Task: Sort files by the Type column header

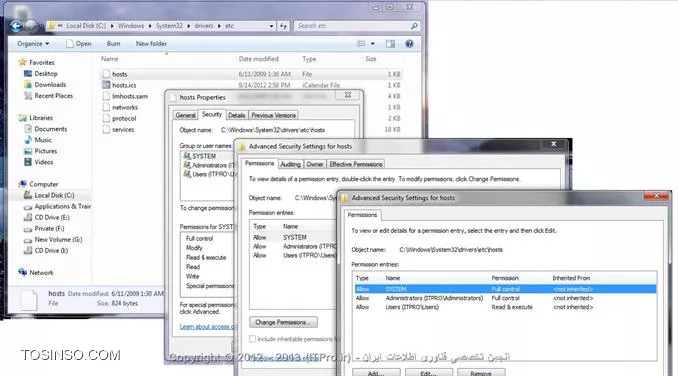Action: tap(309, 59)
